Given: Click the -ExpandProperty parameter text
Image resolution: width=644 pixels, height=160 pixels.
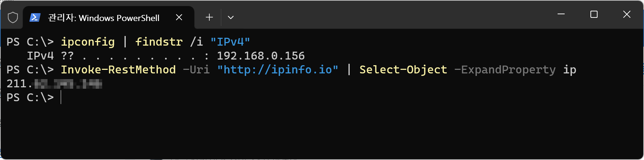Looking at the screenshot, I should tap(505, 70).
